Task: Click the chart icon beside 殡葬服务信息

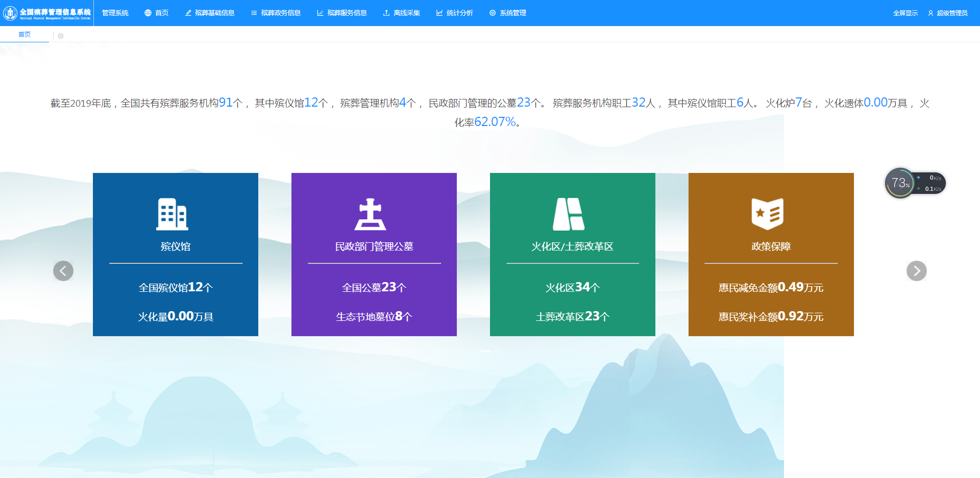Action: pos(320,13)
